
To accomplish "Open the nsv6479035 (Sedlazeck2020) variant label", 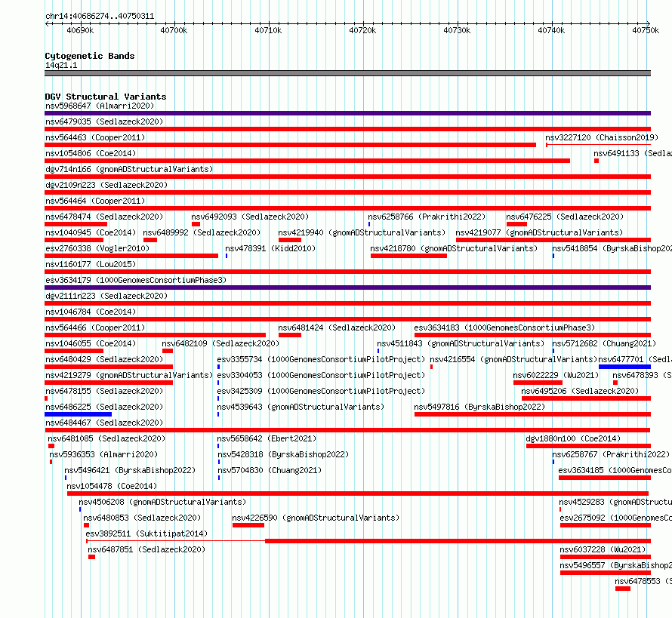I will click(x=104, y=121).
